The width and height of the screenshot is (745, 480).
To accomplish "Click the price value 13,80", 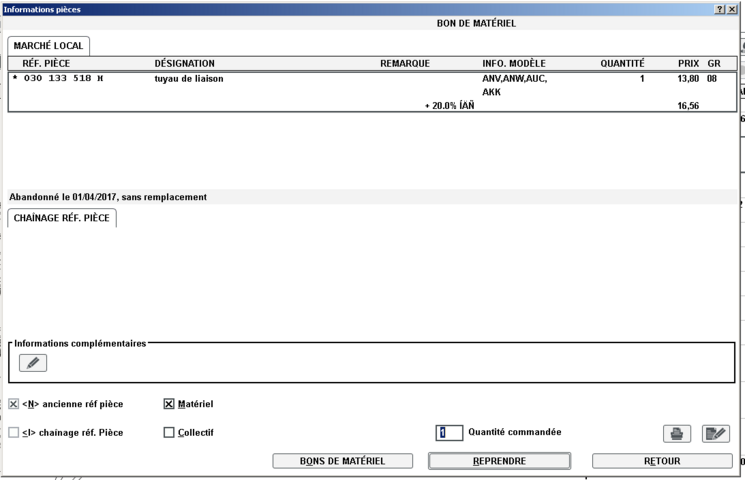I will pyautogui.click(x=688, y=78).
